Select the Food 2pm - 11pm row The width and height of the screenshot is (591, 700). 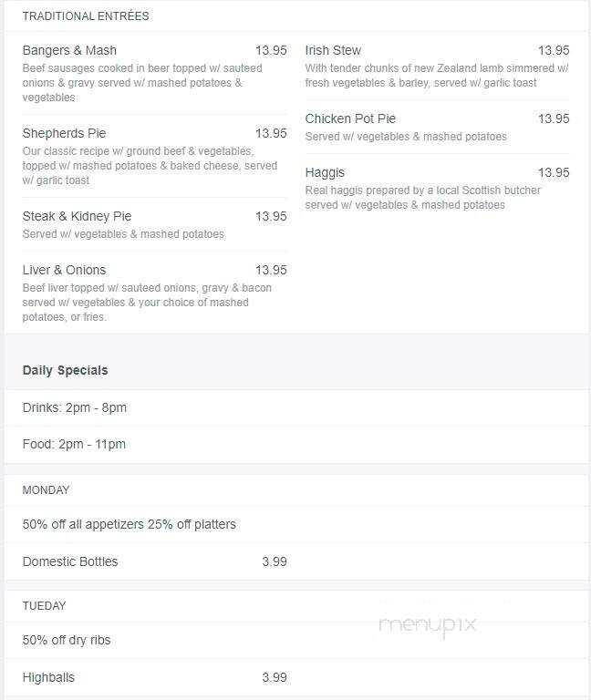coord(296,445)
